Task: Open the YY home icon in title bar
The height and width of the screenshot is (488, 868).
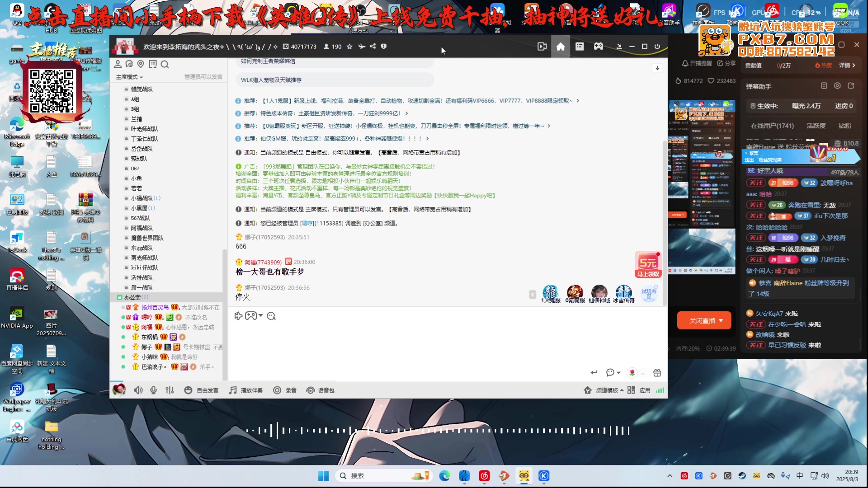Action: tap(561, 47)
